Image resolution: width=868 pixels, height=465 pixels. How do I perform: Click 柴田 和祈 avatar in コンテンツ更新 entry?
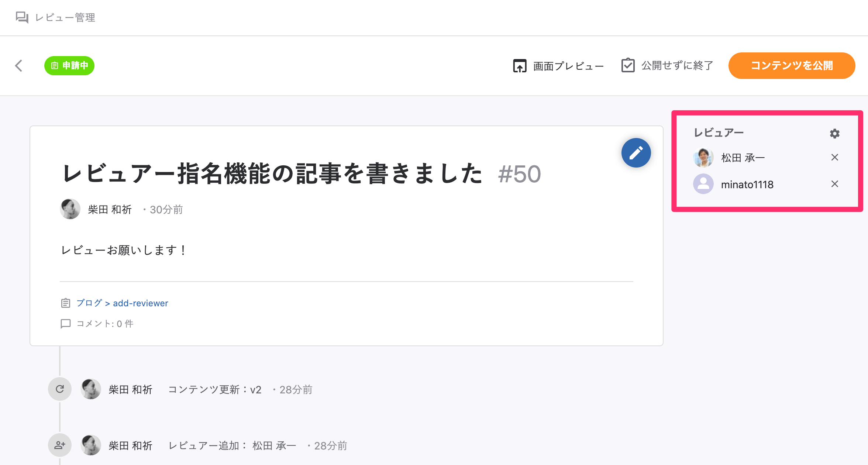point(91,389)
